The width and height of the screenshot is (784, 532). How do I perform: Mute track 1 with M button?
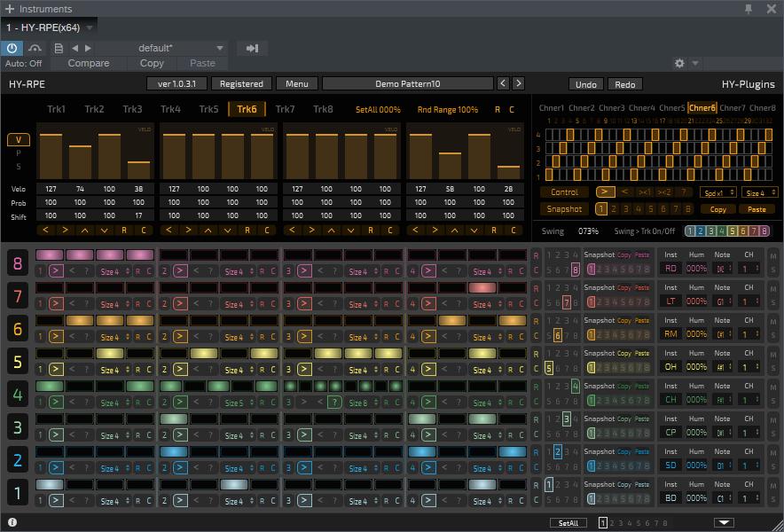tap(773, 486)
